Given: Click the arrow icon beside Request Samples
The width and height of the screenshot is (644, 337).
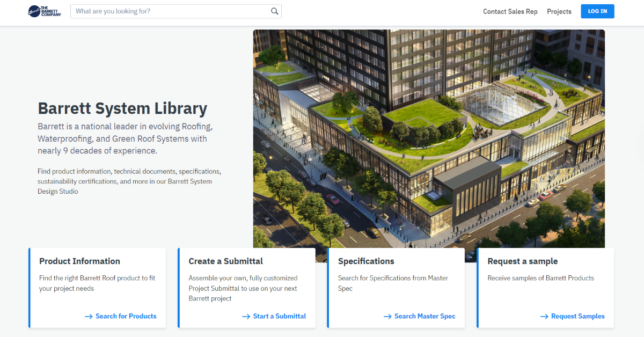Looking at the screenshot, I should click(544, 317).
